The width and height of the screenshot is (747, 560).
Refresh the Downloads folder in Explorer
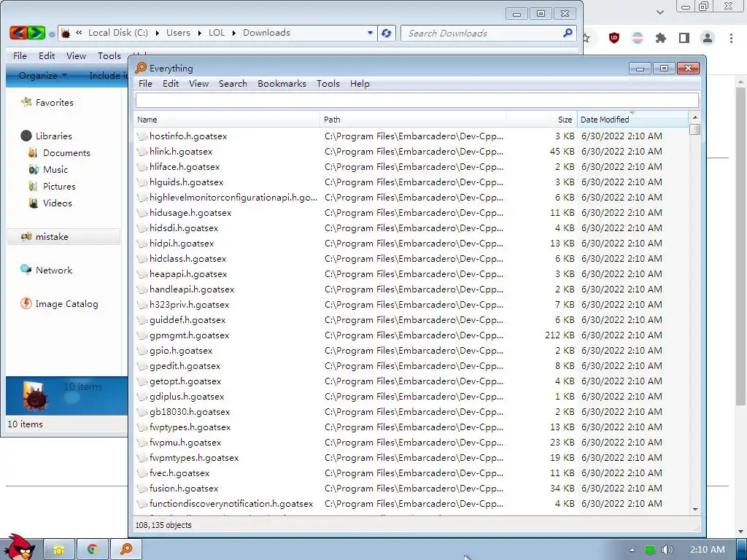coord(387,33)
